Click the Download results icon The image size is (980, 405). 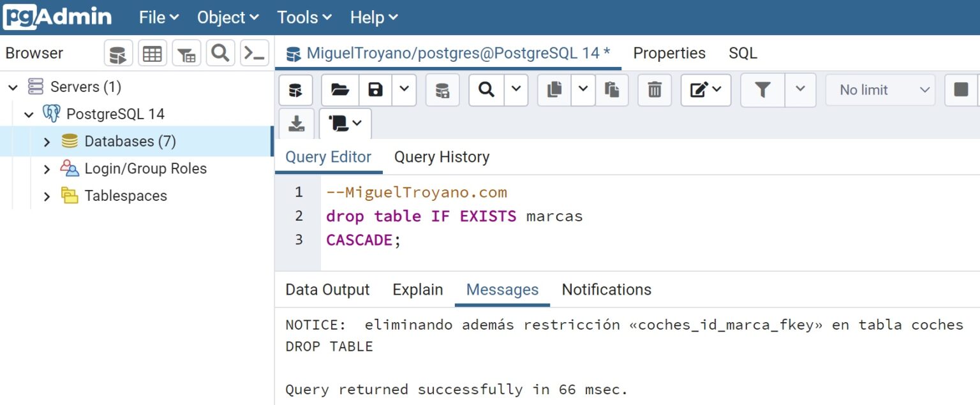click(x=297, y=124)
